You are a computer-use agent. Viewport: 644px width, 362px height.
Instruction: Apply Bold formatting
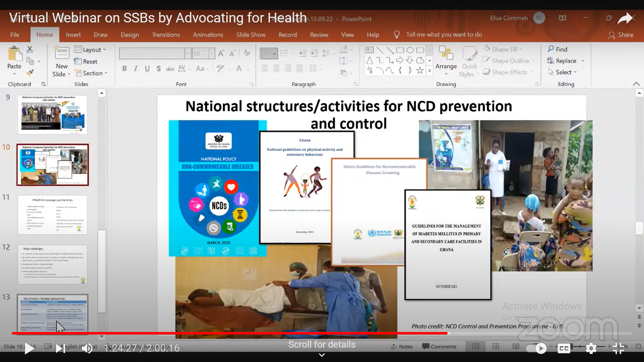click(x=124, y=68)
